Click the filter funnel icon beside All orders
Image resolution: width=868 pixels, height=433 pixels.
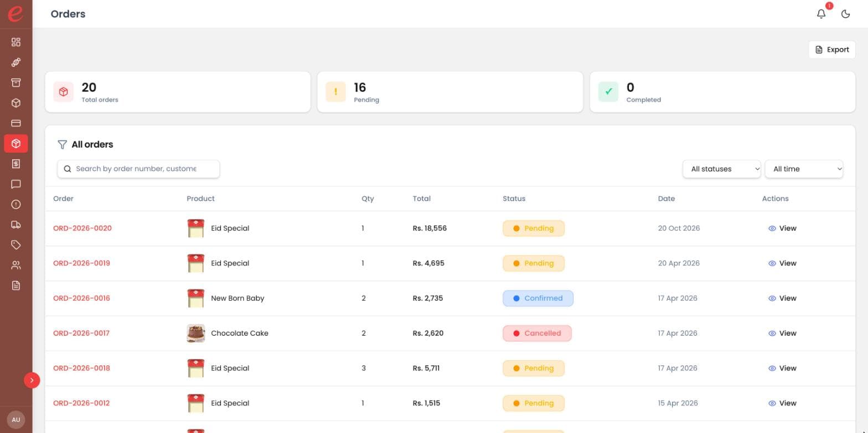(62, 144)
